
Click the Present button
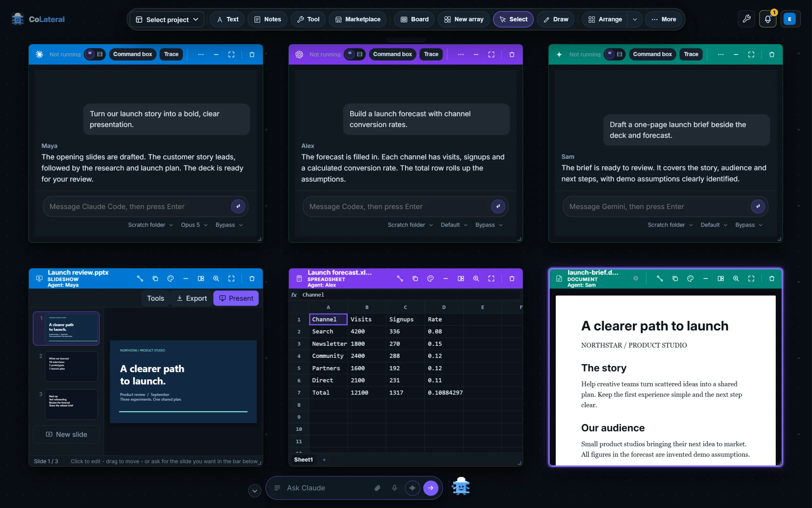coord(236,298)
